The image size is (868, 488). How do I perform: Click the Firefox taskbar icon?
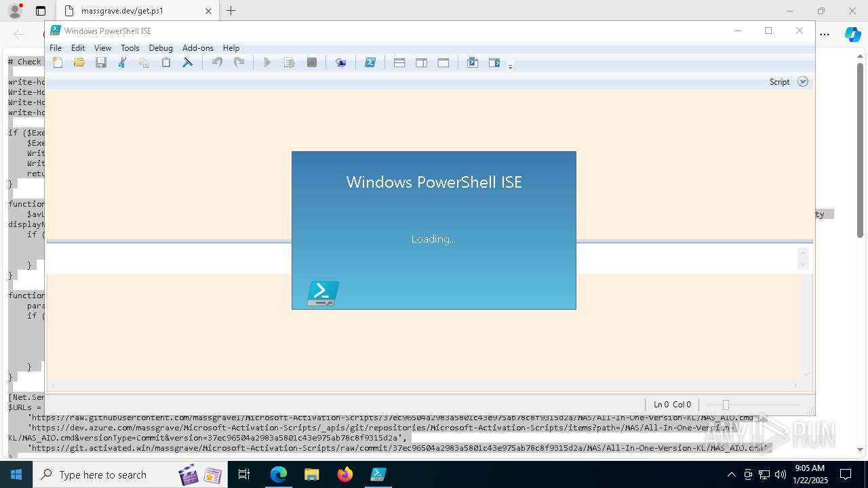click(344, 474)
